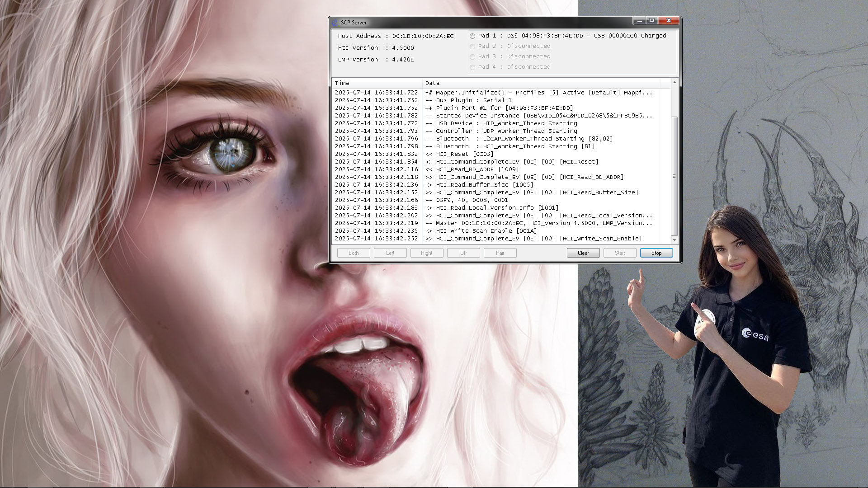Image resolution: width=868 pixels, height=488 pixels.
Task: Select the 'Master 00:1B:10:00:2A:EC' log row
Action: click(x=495, y=223)
